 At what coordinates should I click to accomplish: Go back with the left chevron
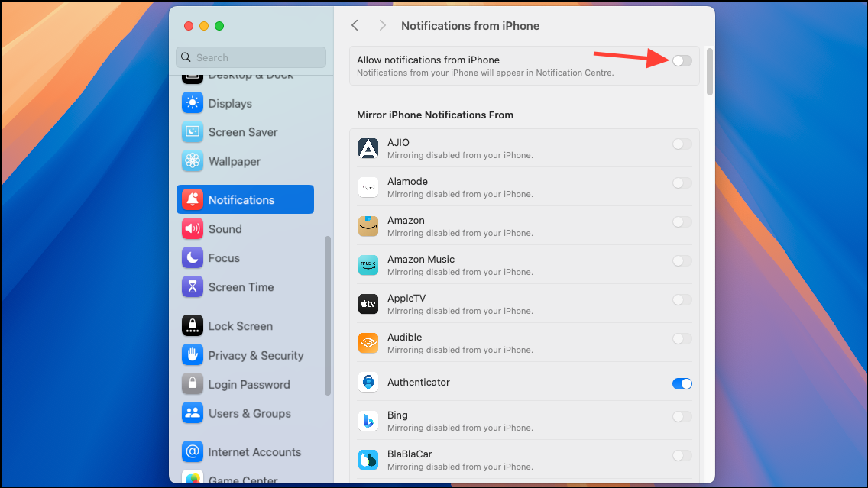tap(355, 25)
